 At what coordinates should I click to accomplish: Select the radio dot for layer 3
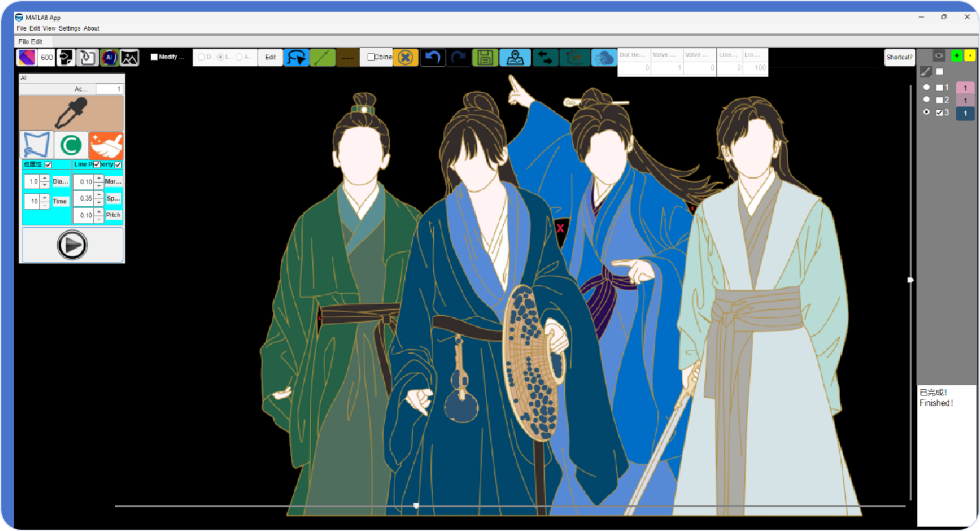click(x=926, y=112)
